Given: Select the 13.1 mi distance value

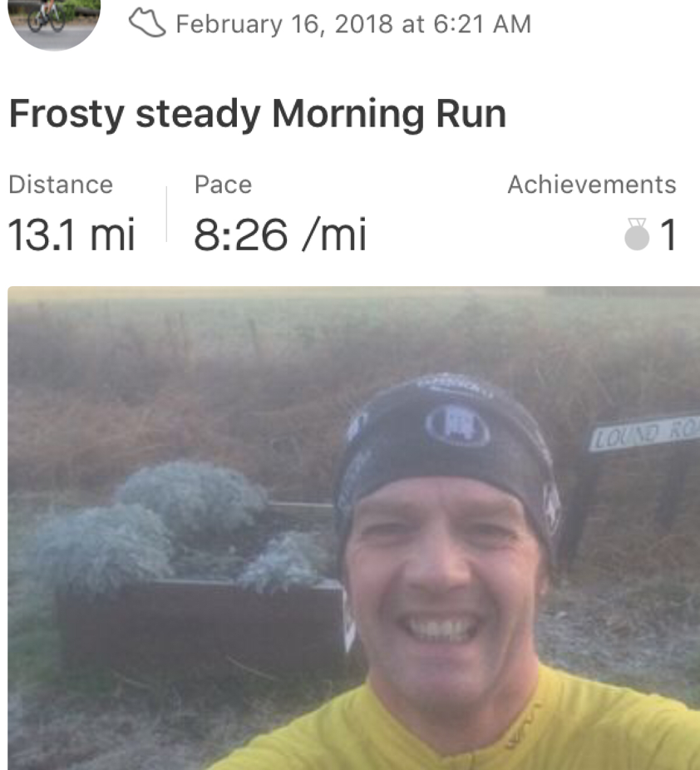Looking at the screenshot, I should tap(71, 234).
